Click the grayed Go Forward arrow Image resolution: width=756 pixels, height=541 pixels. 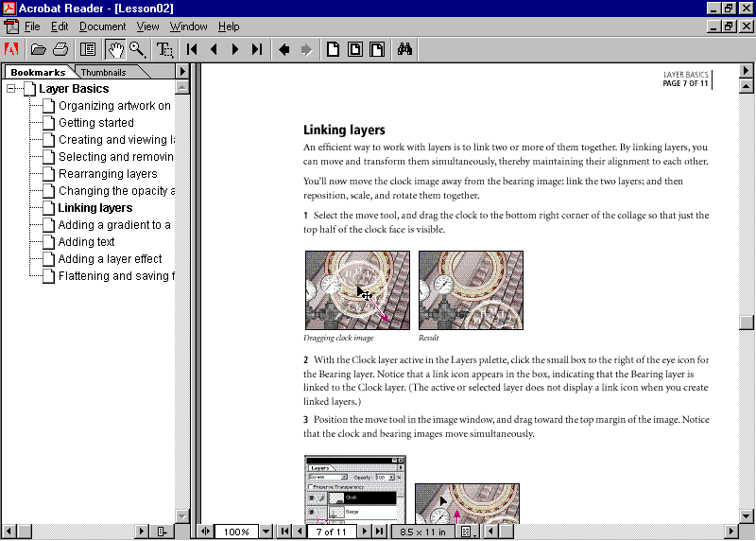(x=306, y=49)
